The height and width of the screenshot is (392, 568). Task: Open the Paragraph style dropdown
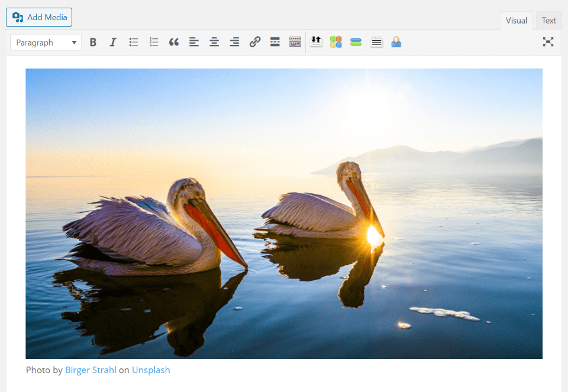46,42
